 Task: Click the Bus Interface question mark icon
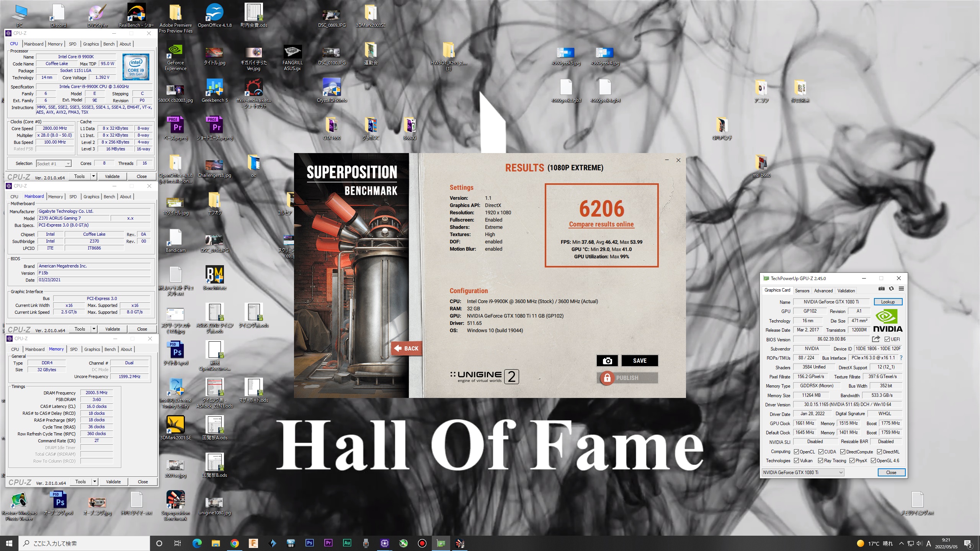(901, 358)
